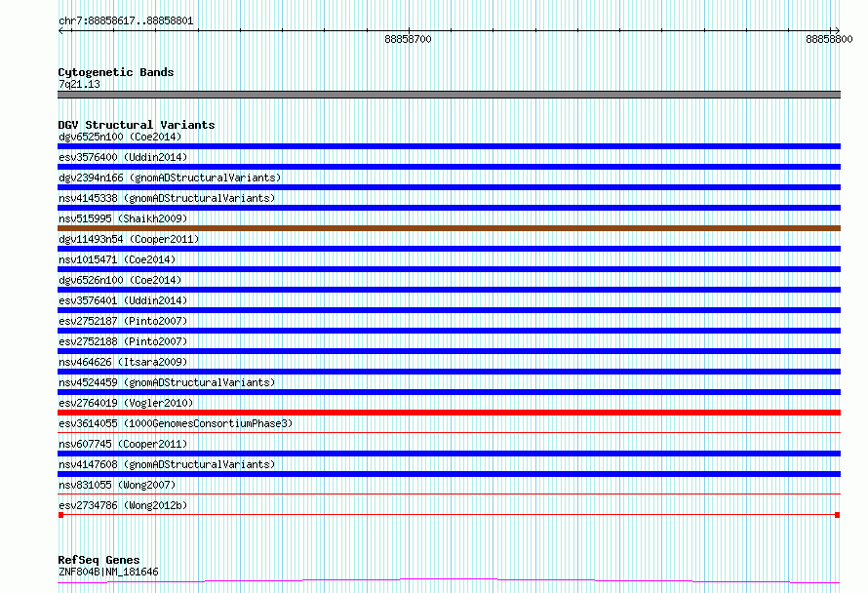Click the left red end marker of esv2734786

tap(60, 515)
